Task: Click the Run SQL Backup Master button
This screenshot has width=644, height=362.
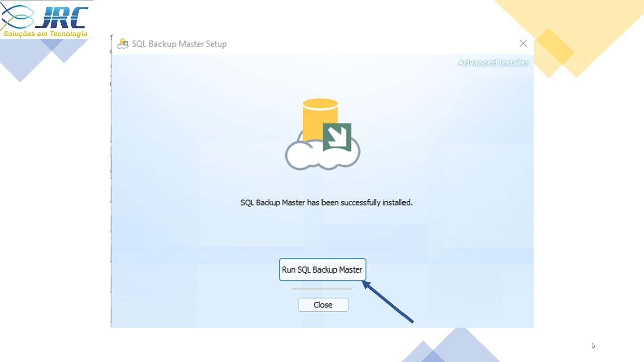Action: pos(323,269)
